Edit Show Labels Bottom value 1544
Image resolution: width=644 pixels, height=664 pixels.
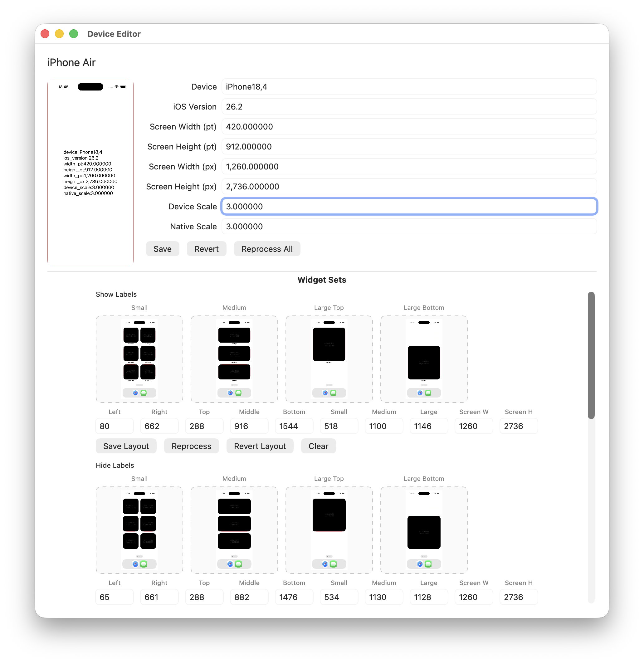point(294,426)
